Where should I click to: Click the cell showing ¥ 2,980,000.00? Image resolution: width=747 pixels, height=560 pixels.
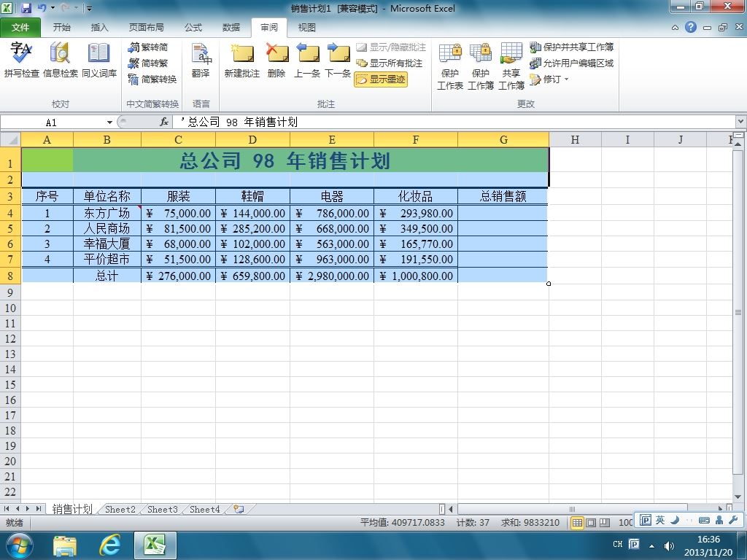pos(332,276)
